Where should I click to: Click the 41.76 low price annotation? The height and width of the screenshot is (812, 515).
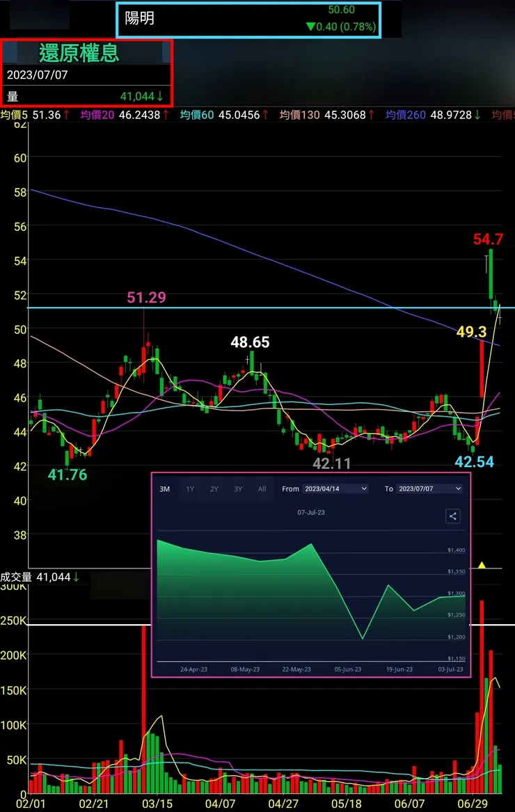click(68, 475)
